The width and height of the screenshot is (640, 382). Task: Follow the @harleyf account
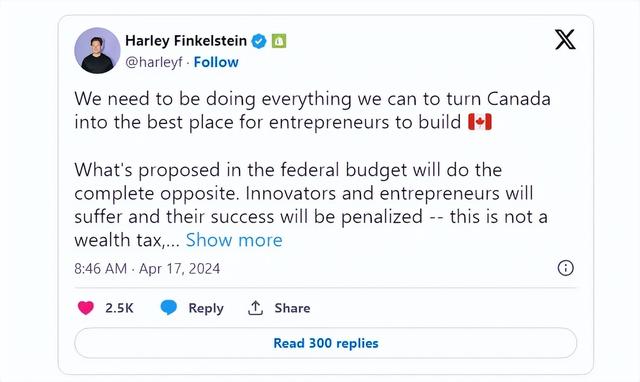[216, 62]
